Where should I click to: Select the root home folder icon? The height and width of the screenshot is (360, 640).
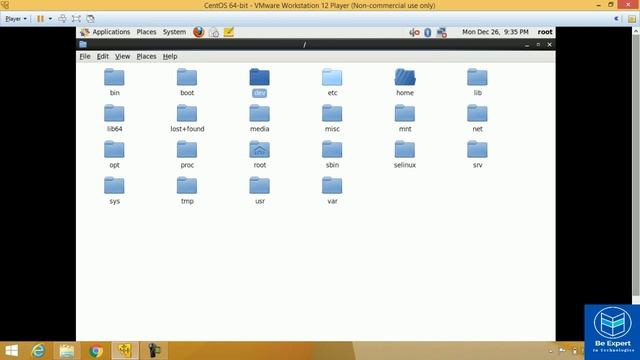(260, 149)
